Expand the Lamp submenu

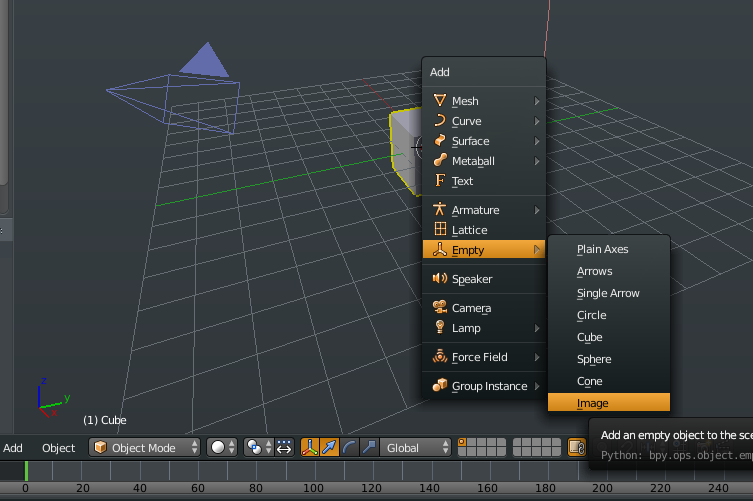[x=484, y=328]
